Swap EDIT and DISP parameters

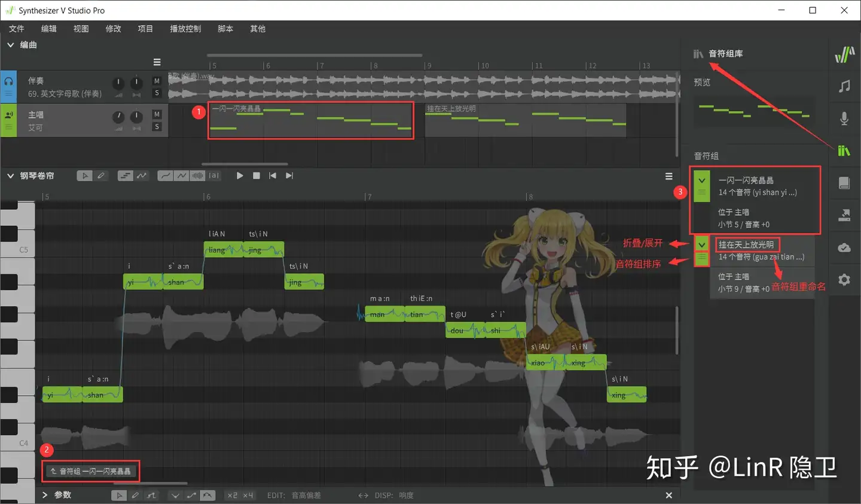pyautogui.click(x=363, y=495)
